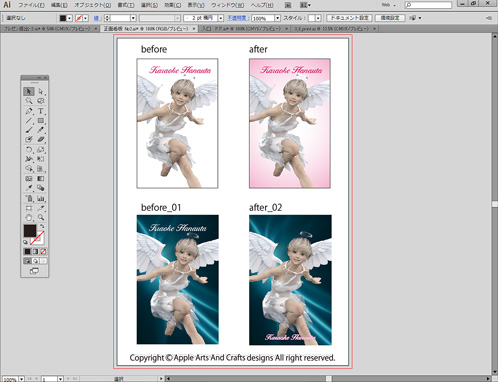Click the 不透明度 link
This screenshot has height=382, width=498.
238,18
